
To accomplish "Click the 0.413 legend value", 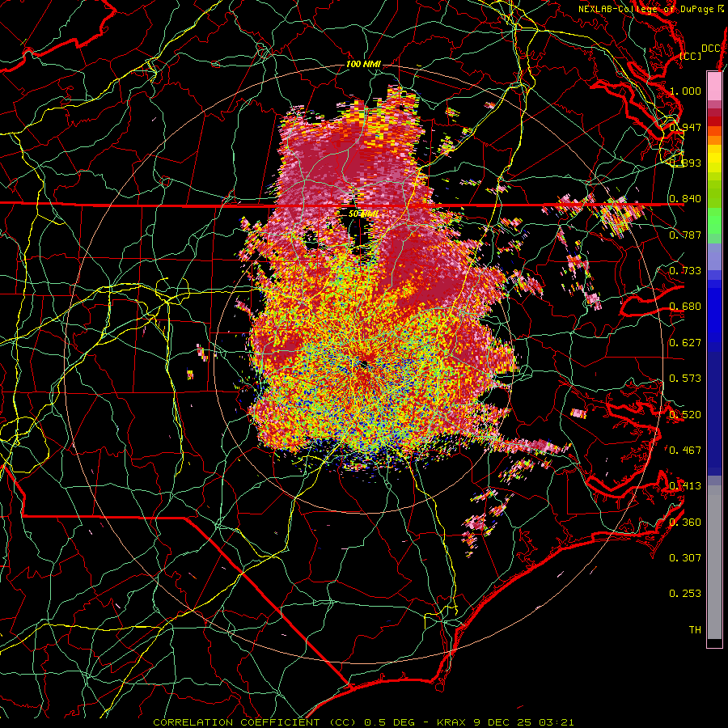I will tap(685, 486).
